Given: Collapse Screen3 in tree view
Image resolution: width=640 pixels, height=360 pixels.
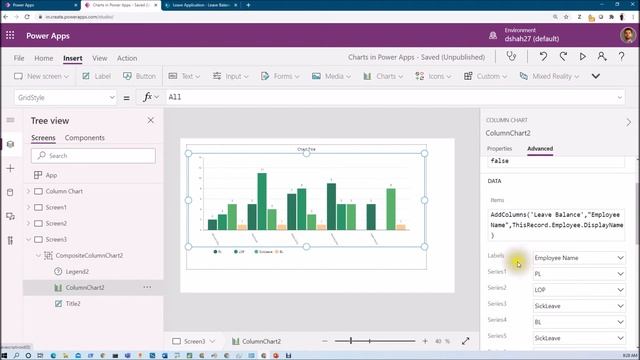Looking at the screenshot, I should click(x=29, y=239).
